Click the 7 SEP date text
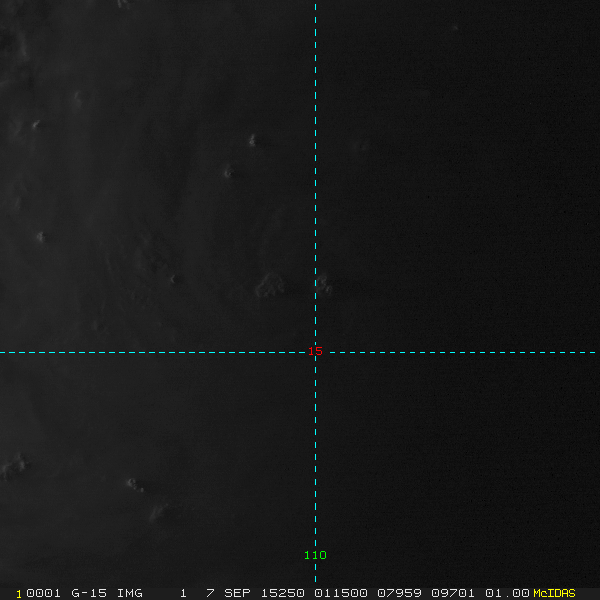 click(x=228, y=593)
